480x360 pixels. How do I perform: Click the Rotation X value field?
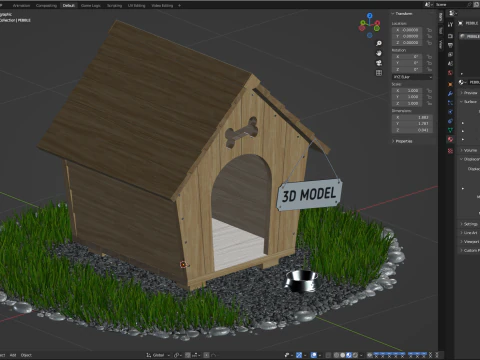pos(407,57)
